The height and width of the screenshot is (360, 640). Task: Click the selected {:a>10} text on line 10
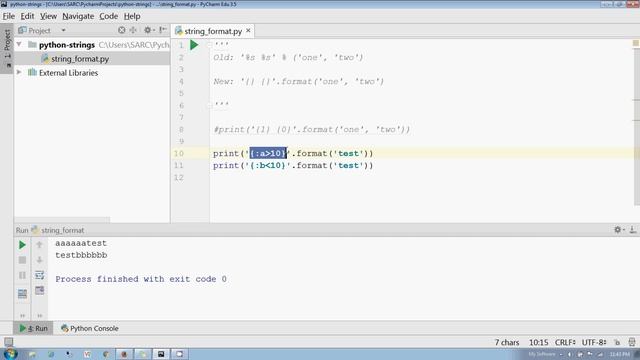coord(268,153)
